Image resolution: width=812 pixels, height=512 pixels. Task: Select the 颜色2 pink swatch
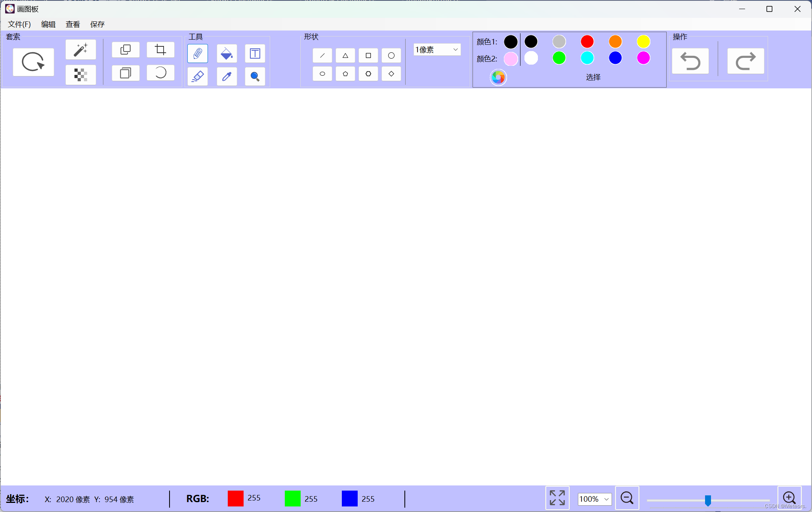click(x=511, y=59)
